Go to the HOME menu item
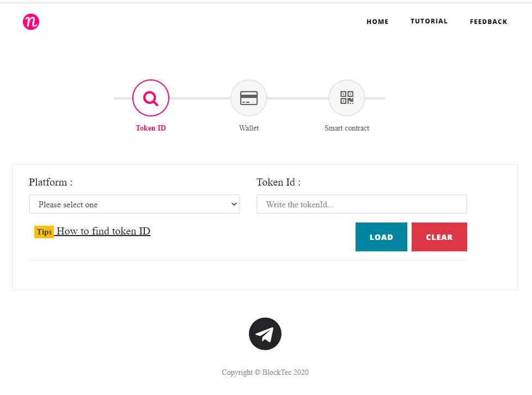Screen dimensions: 532x395 [377, 22]
